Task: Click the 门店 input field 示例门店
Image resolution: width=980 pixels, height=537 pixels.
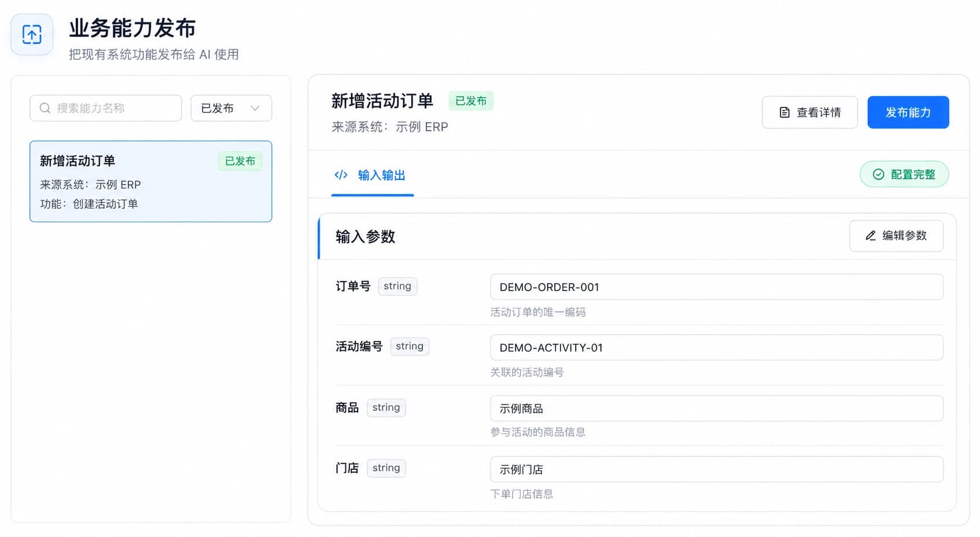Action: coord(717,469)
